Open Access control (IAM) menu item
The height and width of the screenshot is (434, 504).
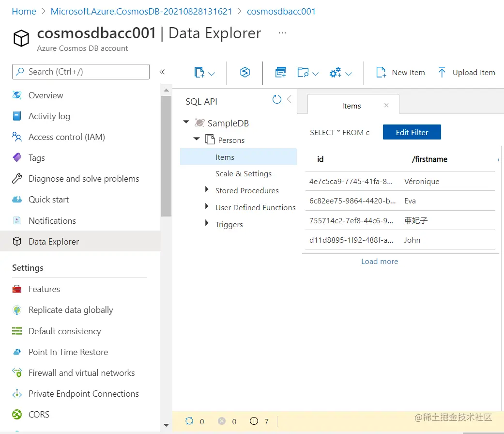coord(66,137)
